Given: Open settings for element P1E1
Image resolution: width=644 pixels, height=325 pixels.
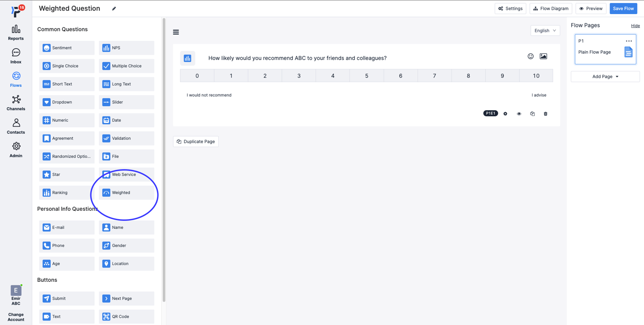Looking at the screenshot, I should tap(505, 113).
